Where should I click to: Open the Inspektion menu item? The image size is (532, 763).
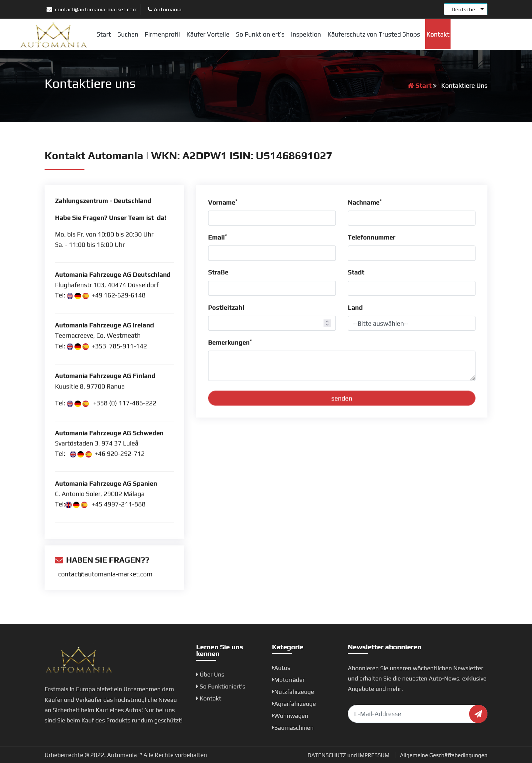(306, 34)
